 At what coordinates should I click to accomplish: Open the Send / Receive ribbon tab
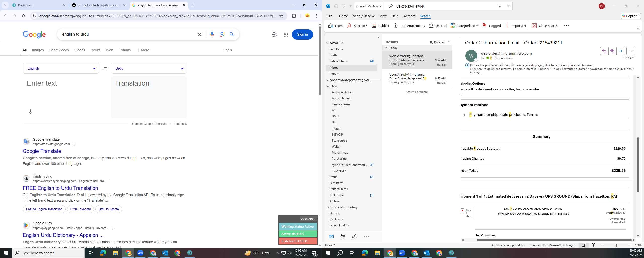pyautogui.click(x=364, y=16)
